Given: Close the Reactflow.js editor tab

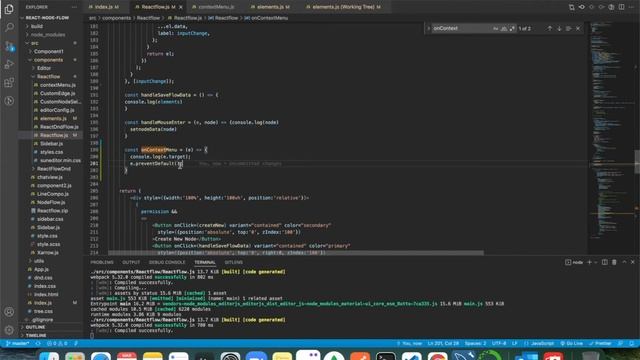Looking at the screenshot, I should point(181,7).
